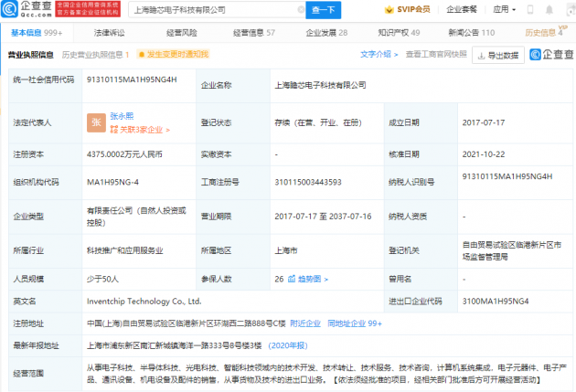Open the 附近企业 link
The image size is (576, 392).
(304, 323)
